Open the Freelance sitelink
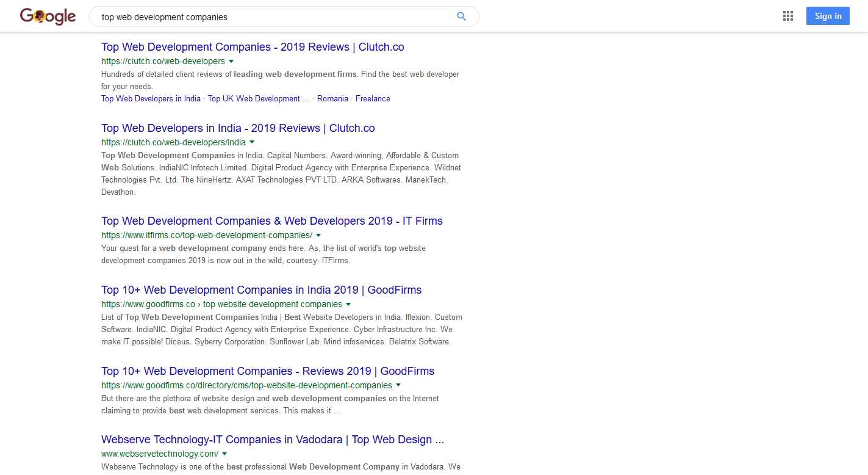The height and width of the screenshot is (475, 868). tap(373, 98)
